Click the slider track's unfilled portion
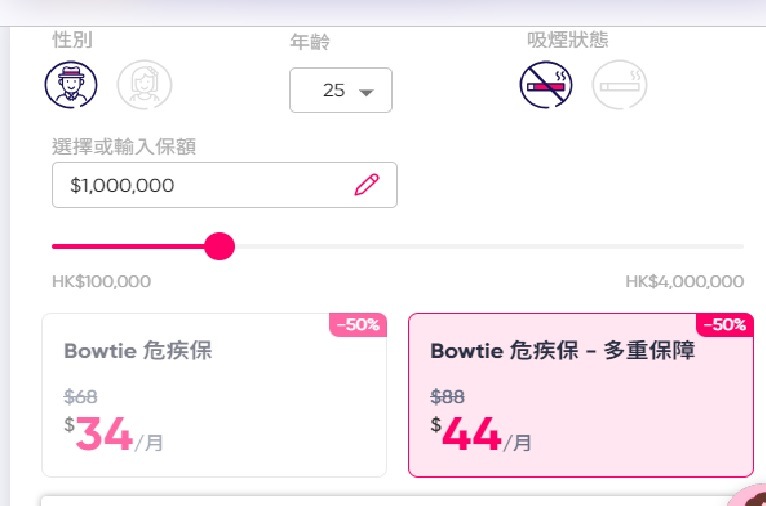The height and width of the screenshot is (506, 766). [489, 247]
